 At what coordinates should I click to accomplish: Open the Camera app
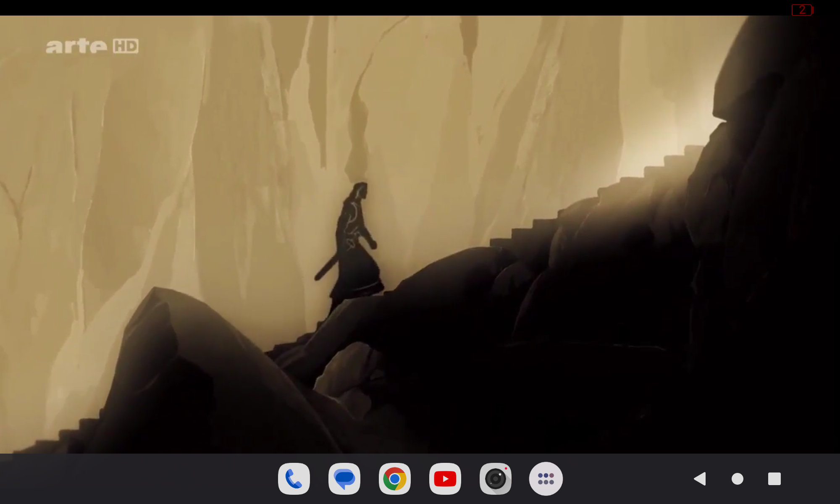tap(496, 479)
